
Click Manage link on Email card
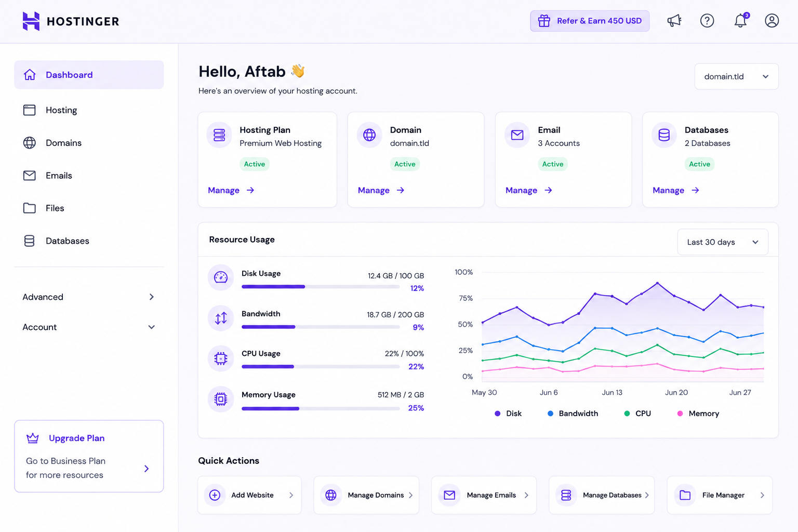click(x=521, y=190)
